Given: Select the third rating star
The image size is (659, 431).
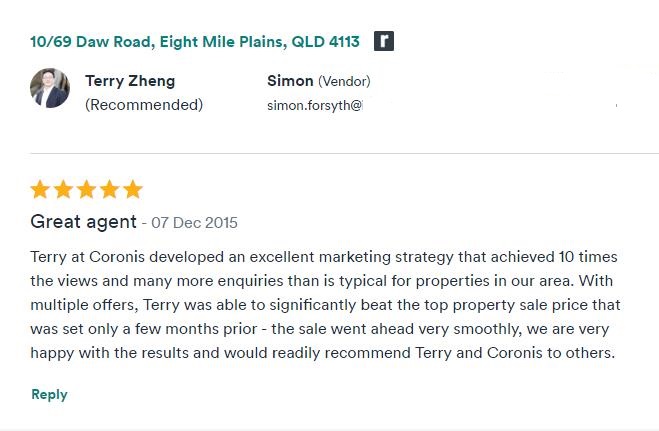Looking at the screenshot, I should click(87, 189).
